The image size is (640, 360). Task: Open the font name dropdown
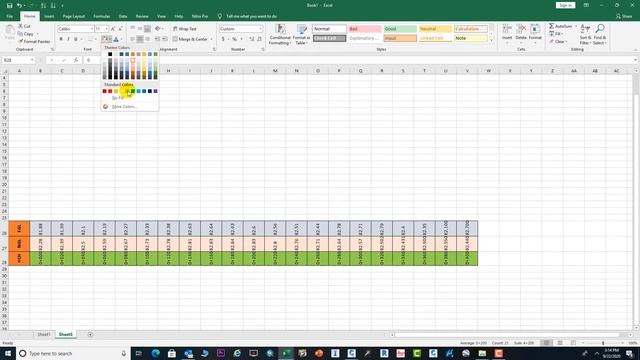click(x=92, y=29)
